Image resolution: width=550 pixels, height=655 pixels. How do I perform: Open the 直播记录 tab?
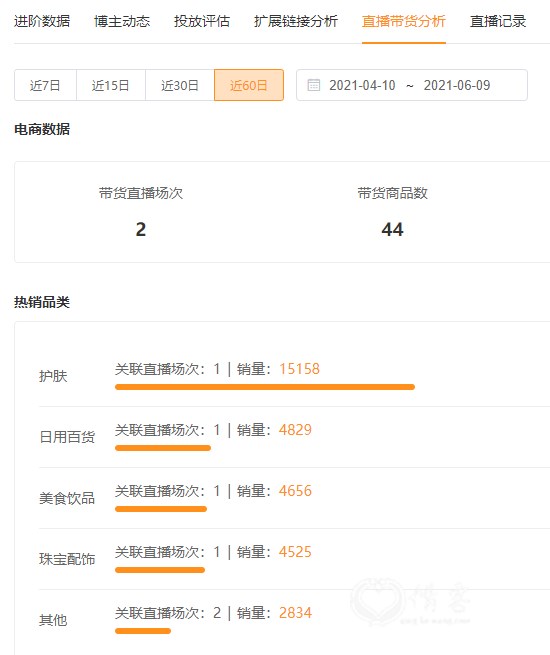(x=498, y=21)
